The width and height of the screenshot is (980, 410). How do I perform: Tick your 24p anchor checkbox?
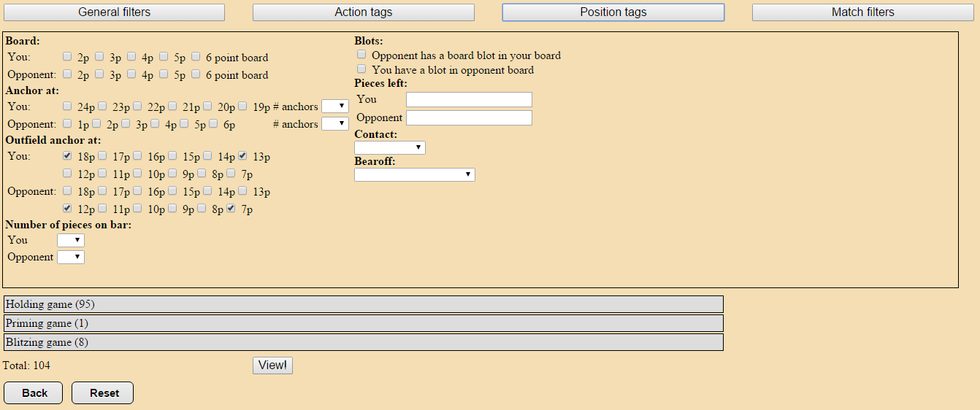tap(67, 107)
